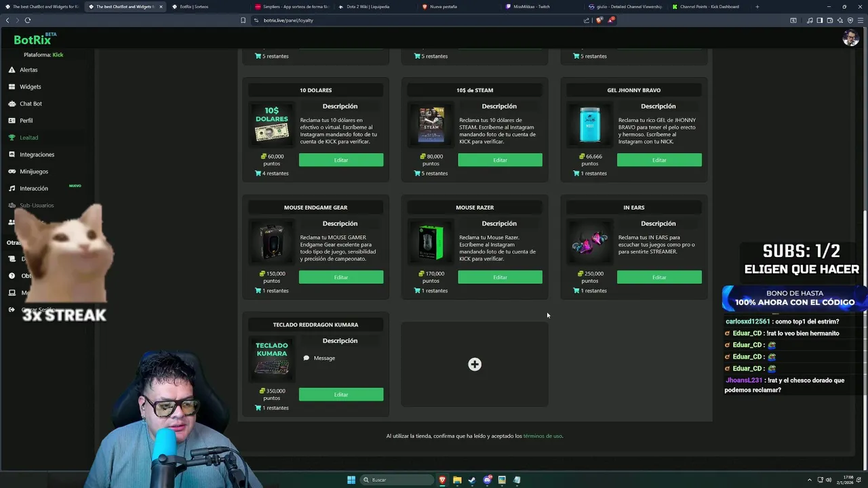Open the términos de uso link
The image size is (868, 488).
[x=542, y=436]
